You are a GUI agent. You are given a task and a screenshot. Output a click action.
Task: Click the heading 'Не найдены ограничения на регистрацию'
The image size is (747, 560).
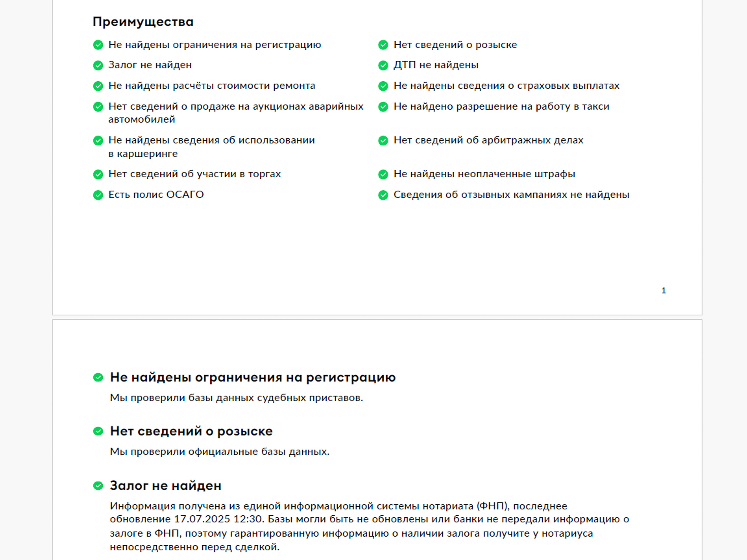(253, 377)
